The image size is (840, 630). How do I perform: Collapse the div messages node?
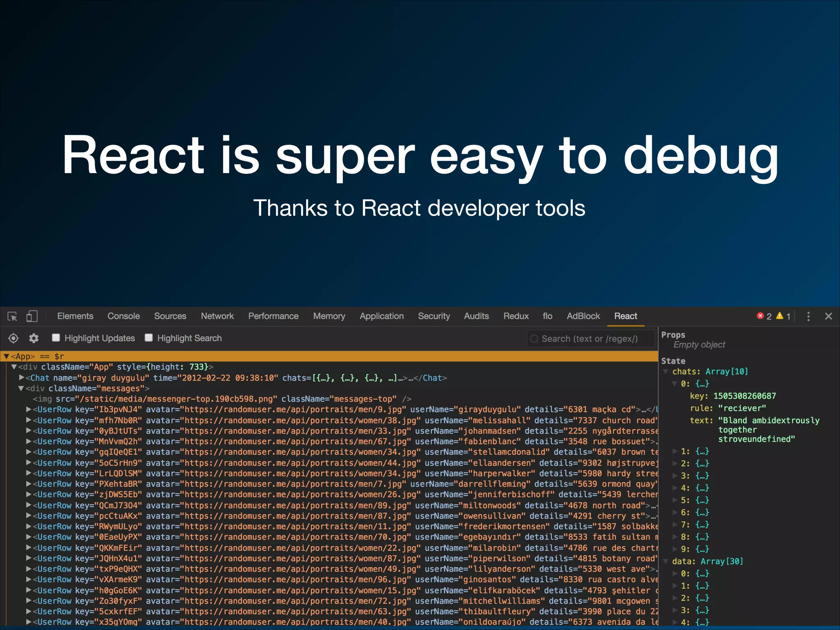21,388
